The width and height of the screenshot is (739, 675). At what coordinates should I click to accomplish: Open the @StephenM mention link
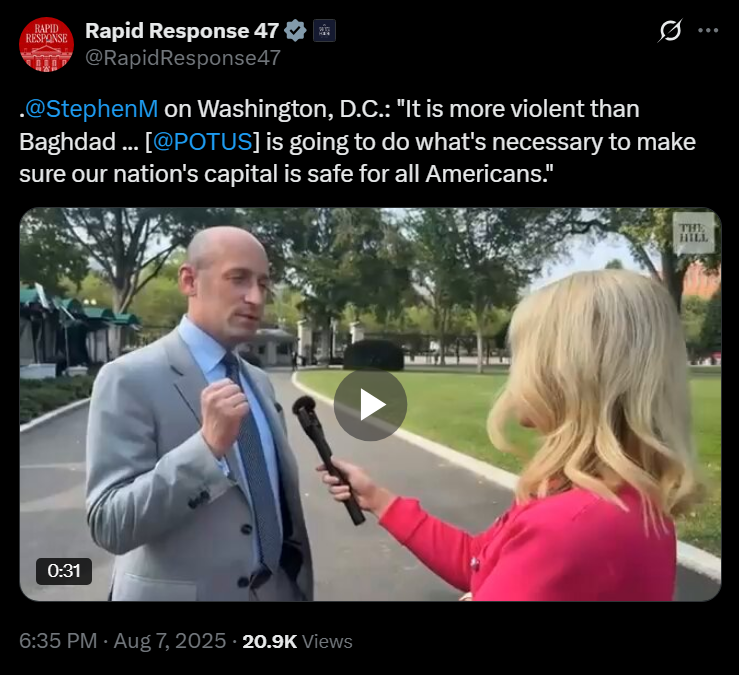pyautogui.click(x=91, y=109)
